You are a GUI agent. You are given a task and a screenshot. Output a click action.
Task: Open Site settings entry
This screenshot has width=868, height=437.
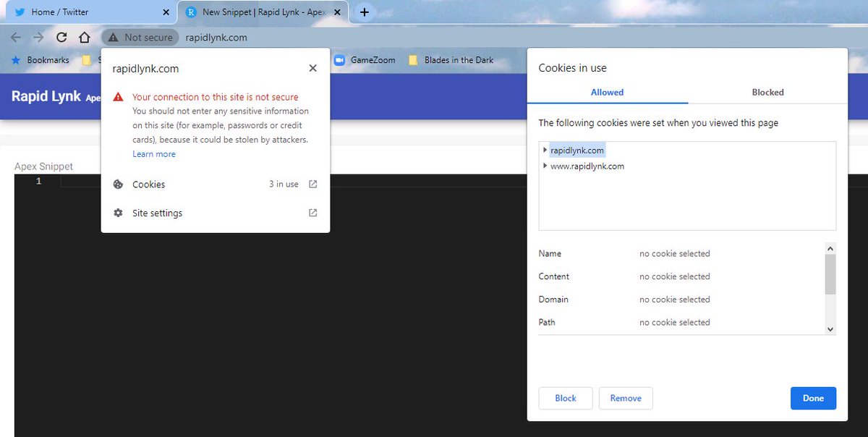(216, 213)
